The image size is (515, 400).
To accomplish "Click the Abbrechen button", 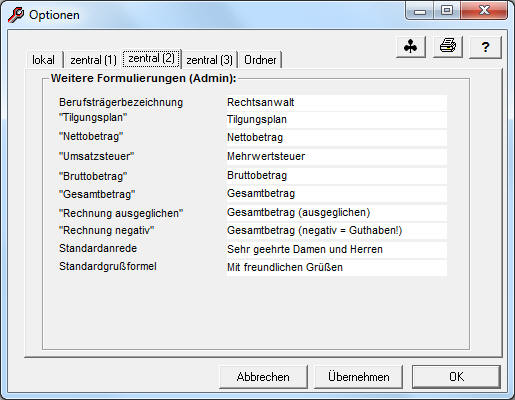I will click(263, 377).
